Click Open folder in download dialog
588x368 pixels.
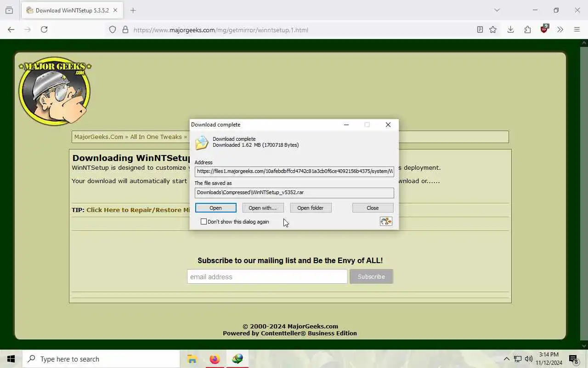coord(311,208)
